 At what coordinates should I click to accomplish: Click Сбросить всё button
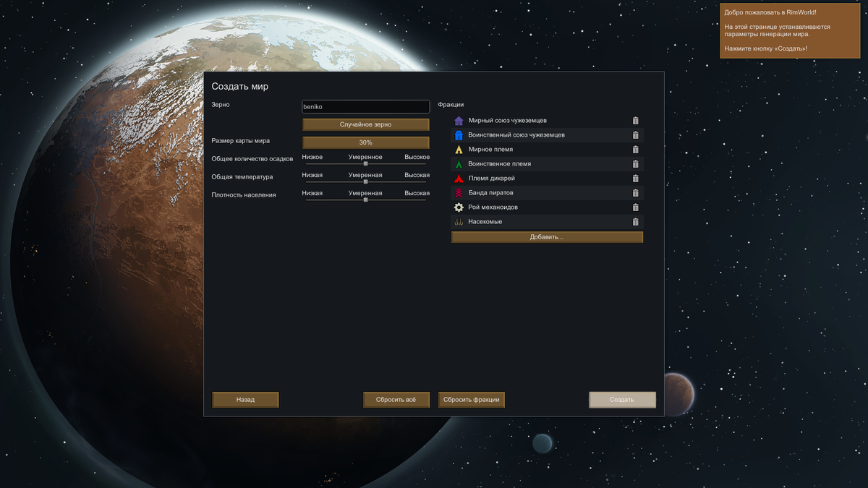point(396,400)
